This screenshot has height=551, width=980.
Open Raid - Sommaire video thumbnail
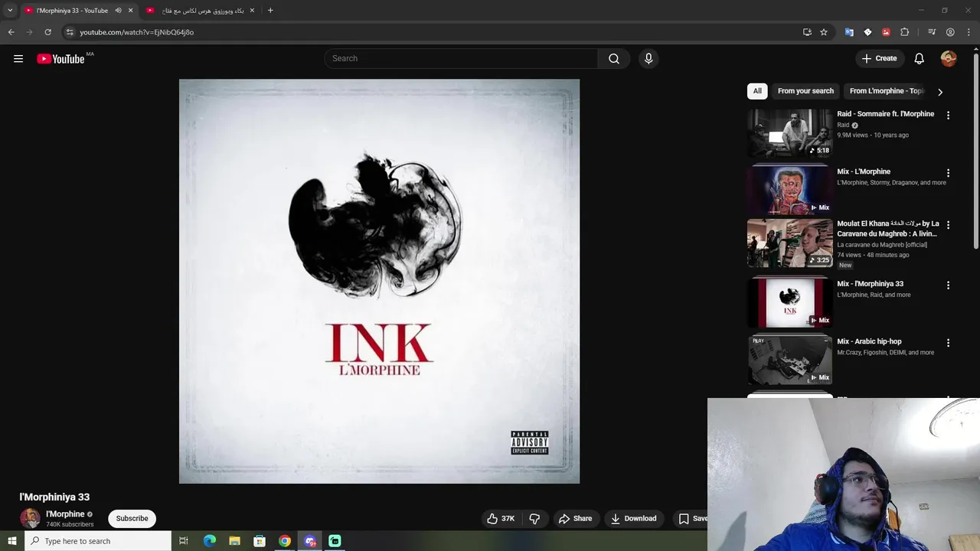[x=789, y=132]
